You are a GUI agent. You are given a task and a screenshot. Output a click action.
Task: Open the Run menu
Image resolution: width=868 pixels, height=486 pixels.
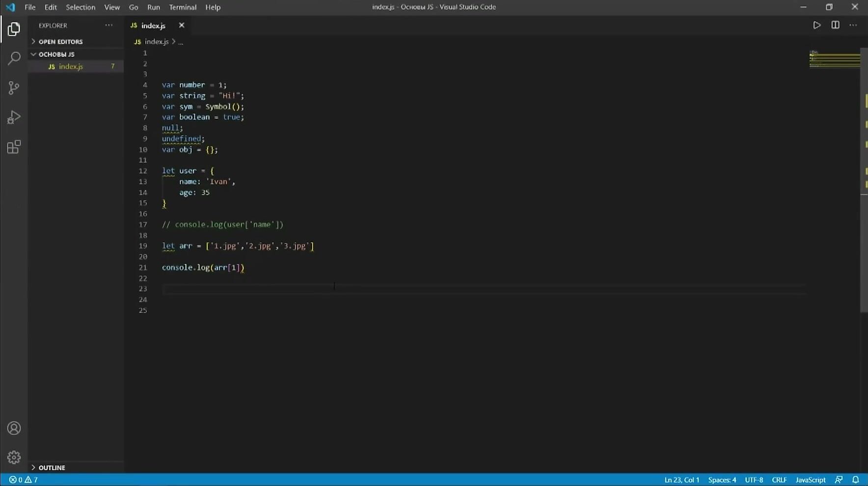click(154, 7)
